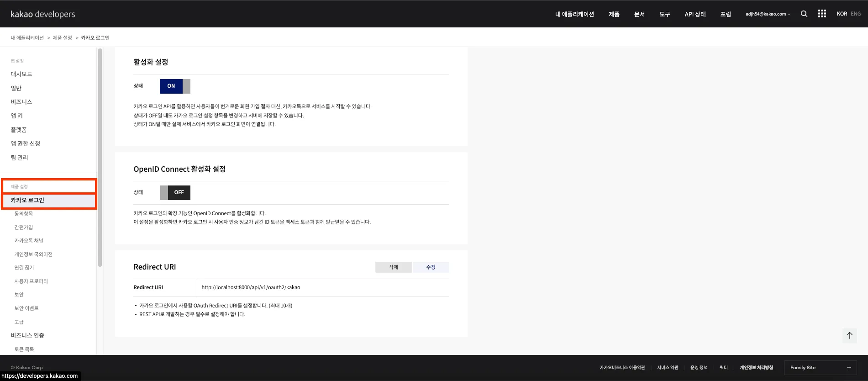Screen dimensions: 868x381
Task: Click the scroll-to-top arrow button
Action: (849, 335)
